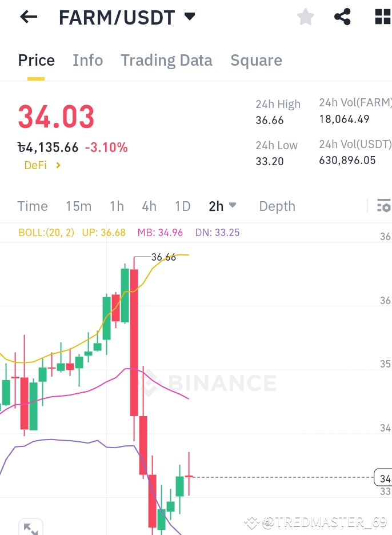
Task: Toggle the star favorite for this pair
Action: point(305,17)
